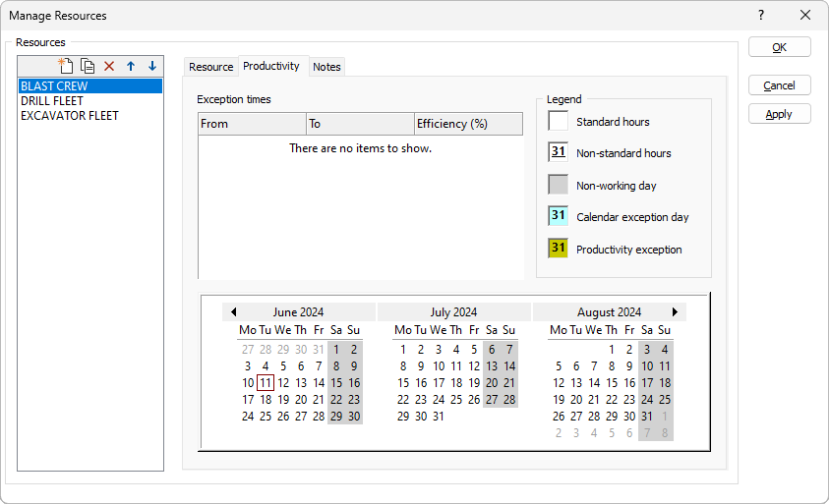Select July 31 in the calendar
This screenshot has width=829, height=504.
click(439, 417)
